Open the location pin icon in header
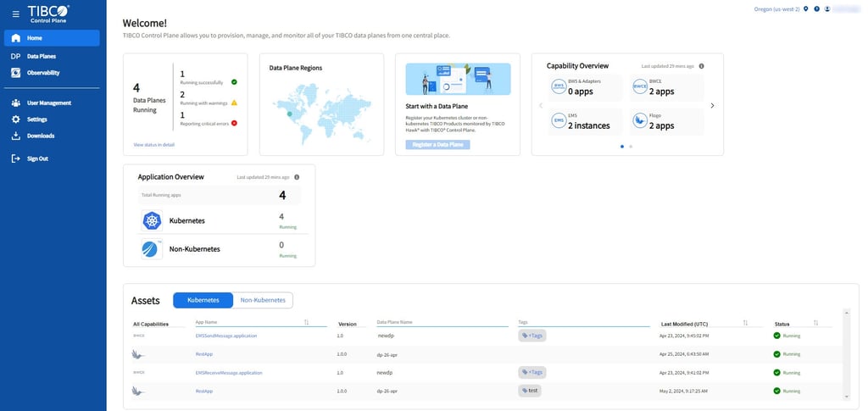 click(806, 8)
